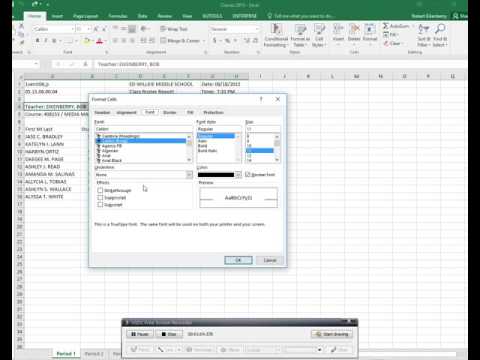Click the Percent Style icon
This screenshot has width=480, height=360.
click(x=227, y=41)
